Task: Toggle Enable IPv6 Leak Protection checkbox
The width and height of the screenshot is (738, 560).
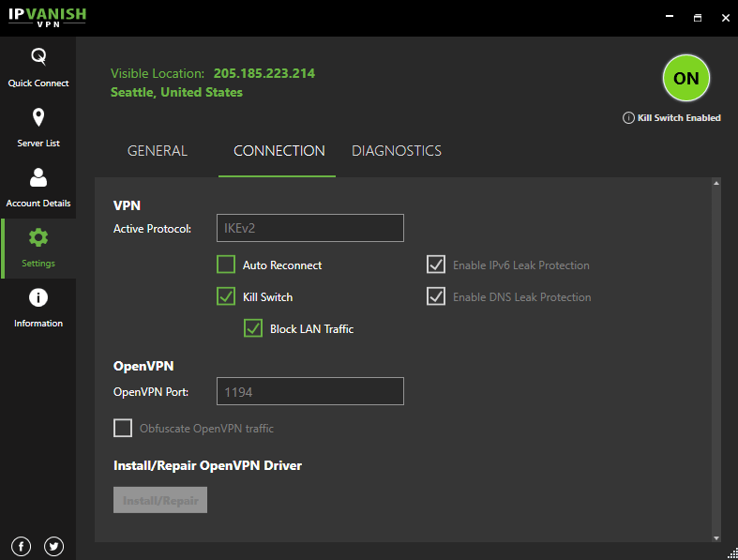Action: tap(436, 265)
